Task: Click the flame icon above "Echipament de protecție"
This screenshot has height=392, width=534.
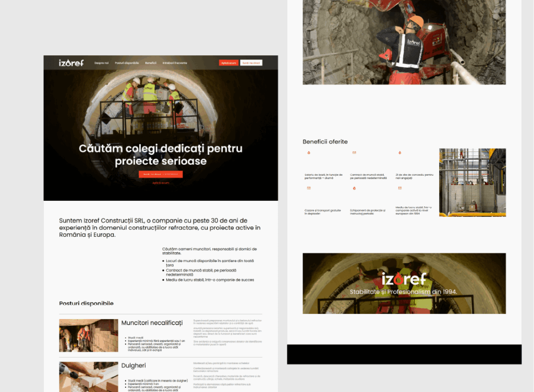Action: 355,188
